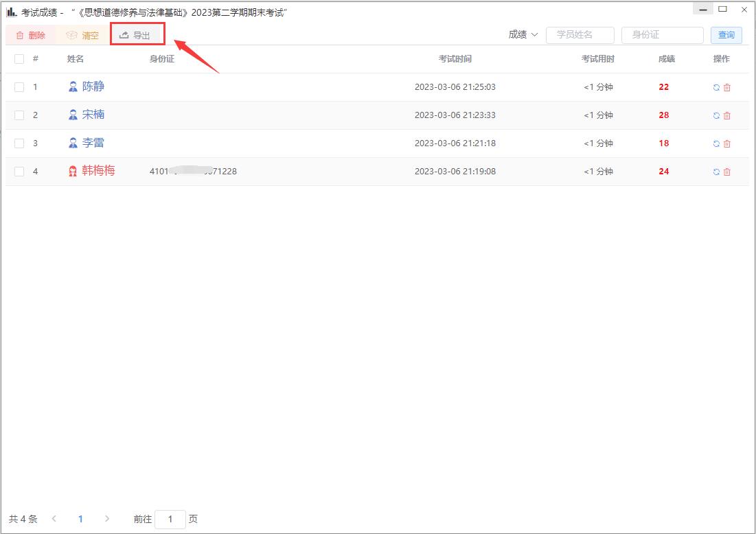Click the trash icon for 陈静's record
The width and height of the screenshot is (756, 534).
pos(727,87)
